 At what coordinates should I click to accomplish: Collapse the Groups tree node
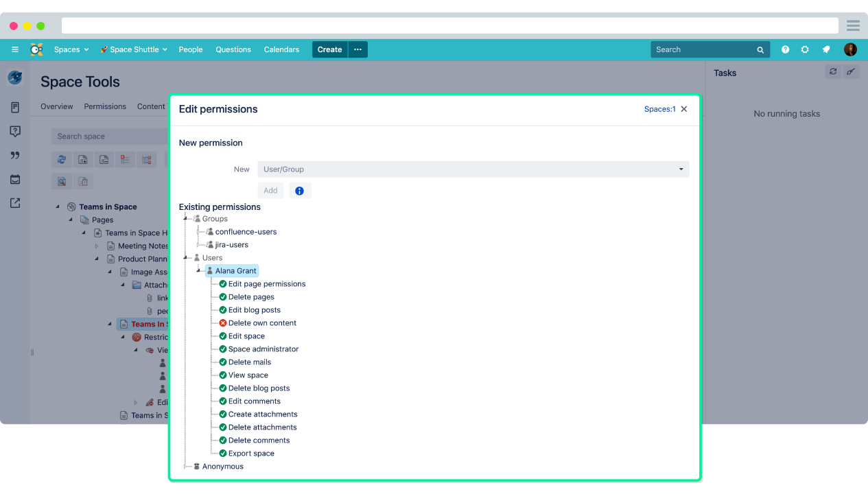186,219
